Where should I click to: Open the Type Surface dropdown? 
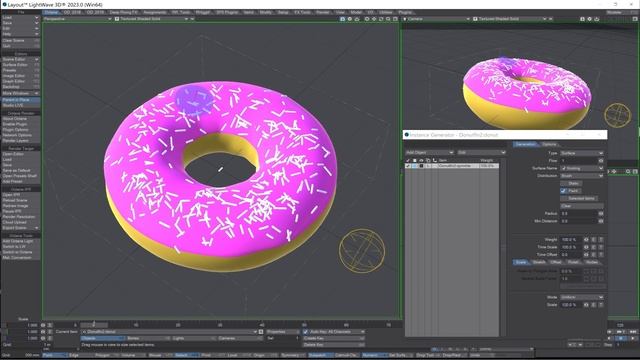pyautogui.click(x=582, y=153)
